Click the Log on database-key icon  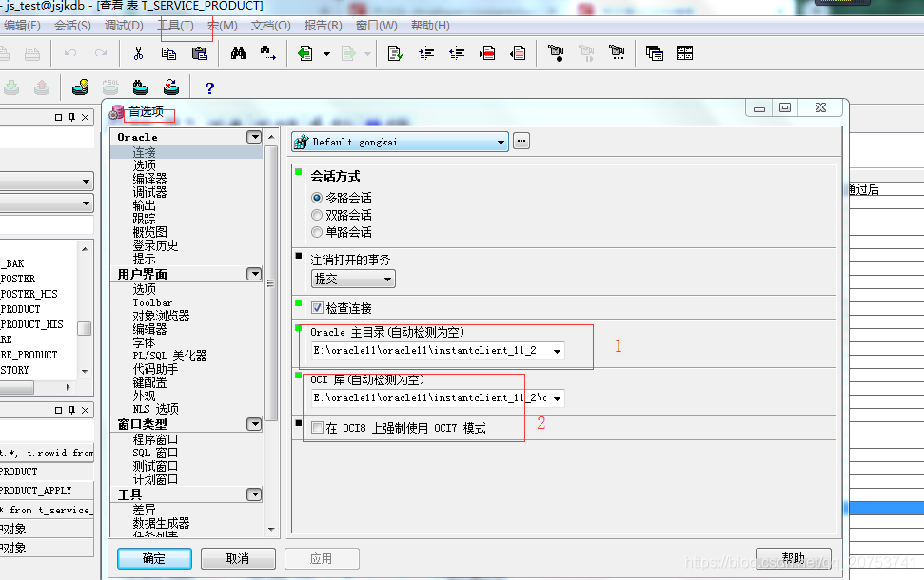[80, 87]
